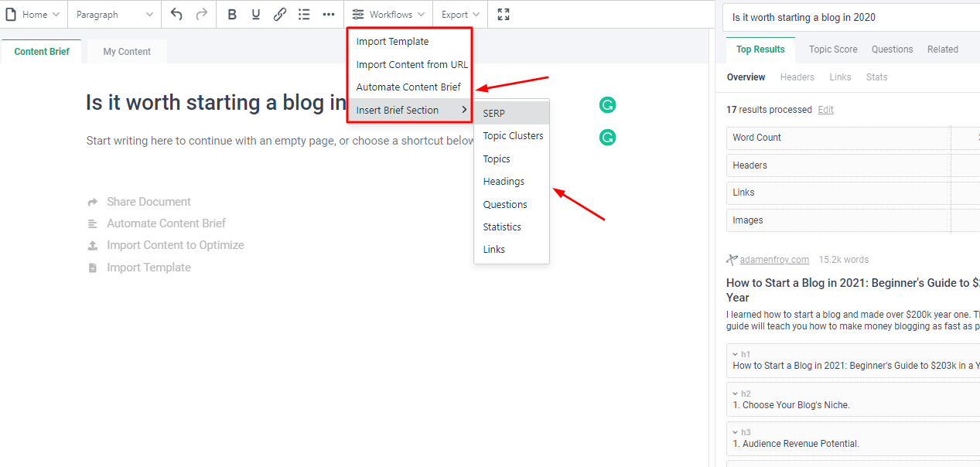The image size is (980, 467).
Task: Click the bulleted list icon
Action: (x=304, y=14)
